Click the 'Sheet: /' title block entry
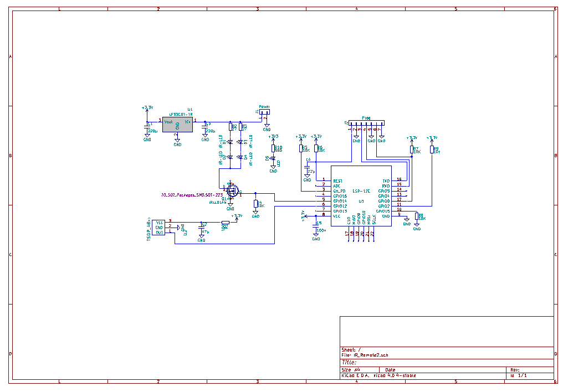563x392 pixels. 351,350
